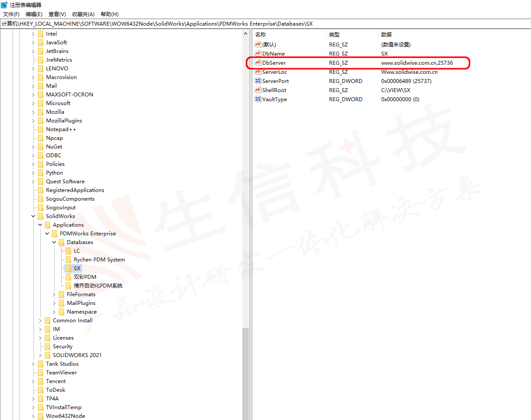This screenshot has height=420, width=531.
Task: Click the SolidWorks folder icon
Action: [x=41, y=216]
